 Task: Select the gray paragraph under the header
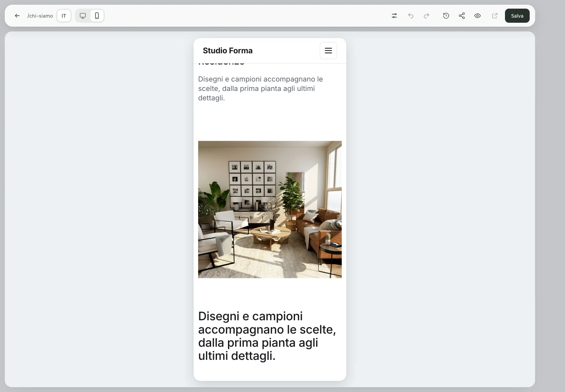click(261, 89)
